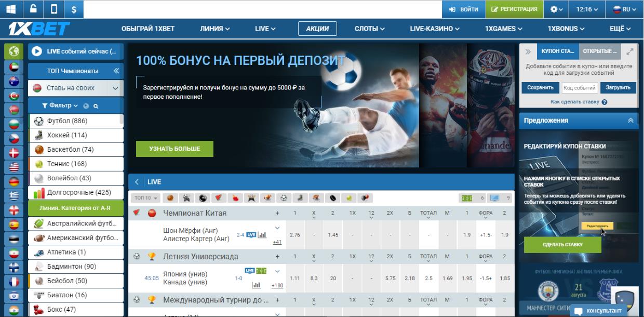Screen dimensions: 644x317
Task: Open the ТОП 10 dropdown
Action: tap(147, 198)
